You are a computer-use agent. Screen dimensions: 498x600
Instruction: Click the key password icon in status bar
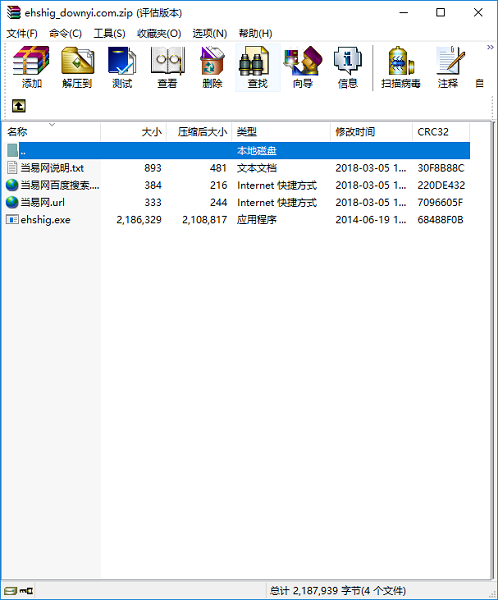click(26, 590)
